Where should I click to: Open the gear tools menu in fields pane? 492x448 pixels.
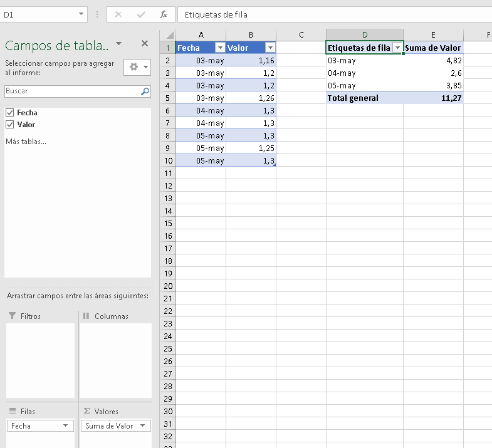137,67
